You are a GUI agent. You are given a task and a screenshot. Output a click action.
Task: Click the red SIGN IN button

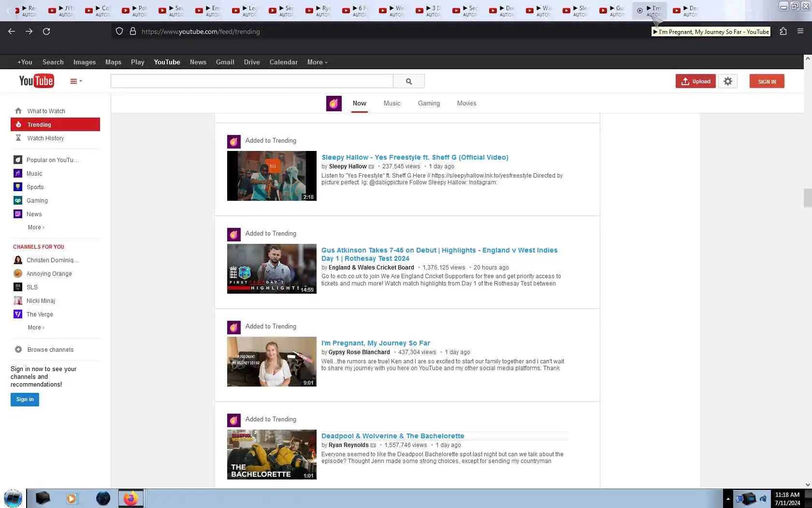click(767, 81)
